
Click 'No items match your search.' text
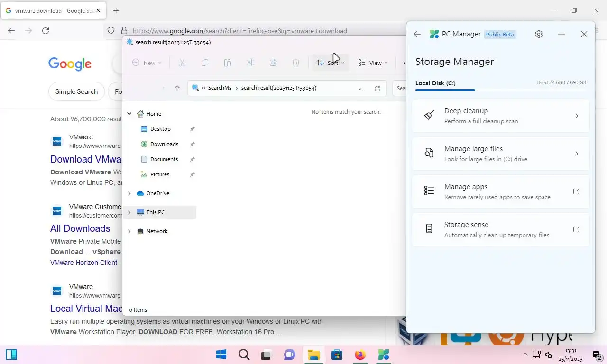[346, 112]
